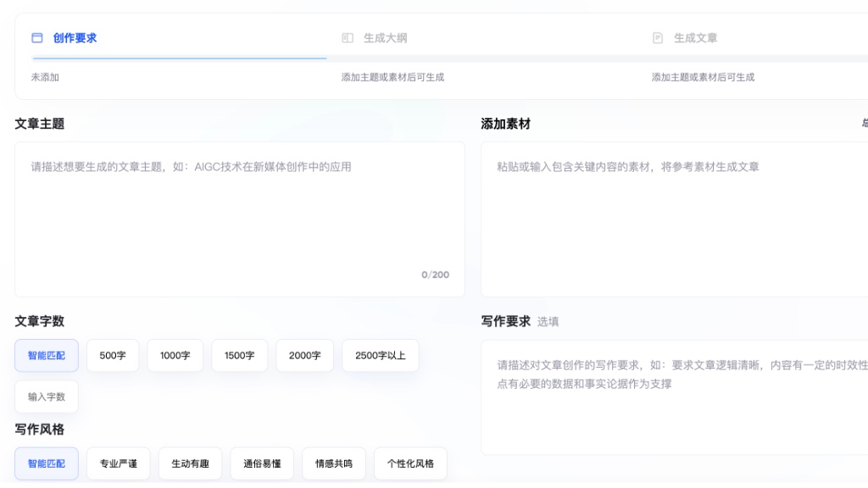
Task: Click the blue step progress bar
Action: [180, 58]
